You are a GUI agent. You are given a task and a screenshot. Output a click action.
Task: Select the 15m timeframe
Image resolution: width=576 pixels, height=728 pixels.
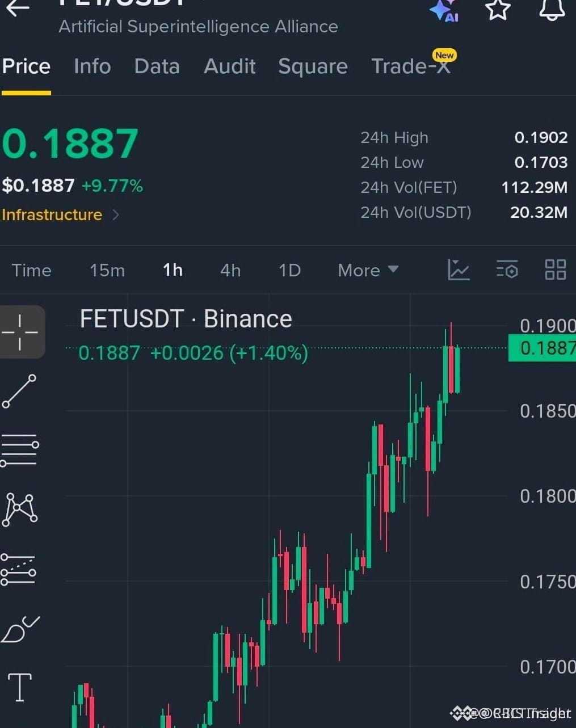107,270
